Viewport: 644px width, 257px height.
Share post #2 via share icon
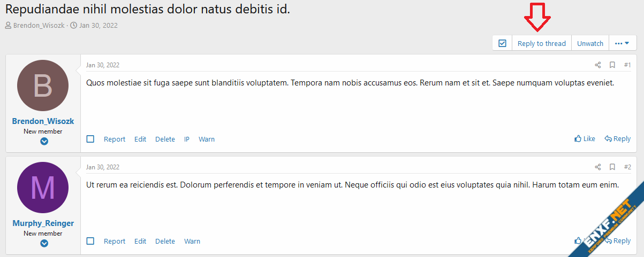point(598,167)
